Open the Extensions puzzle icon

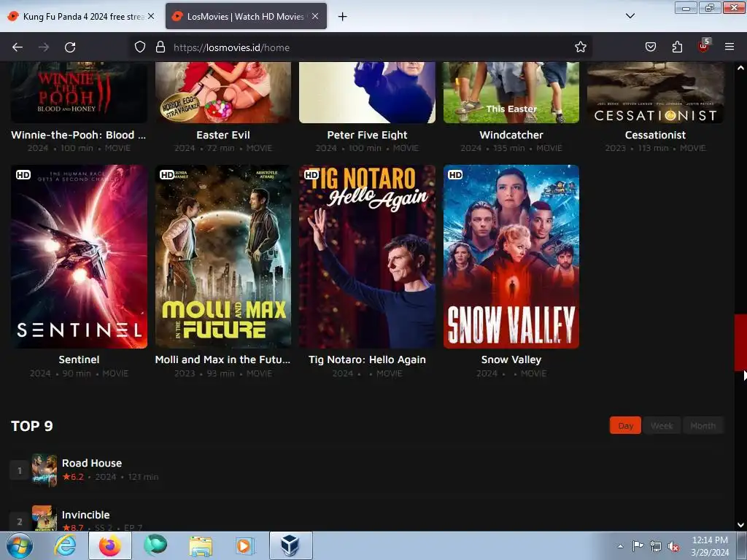tap(677, 47)
